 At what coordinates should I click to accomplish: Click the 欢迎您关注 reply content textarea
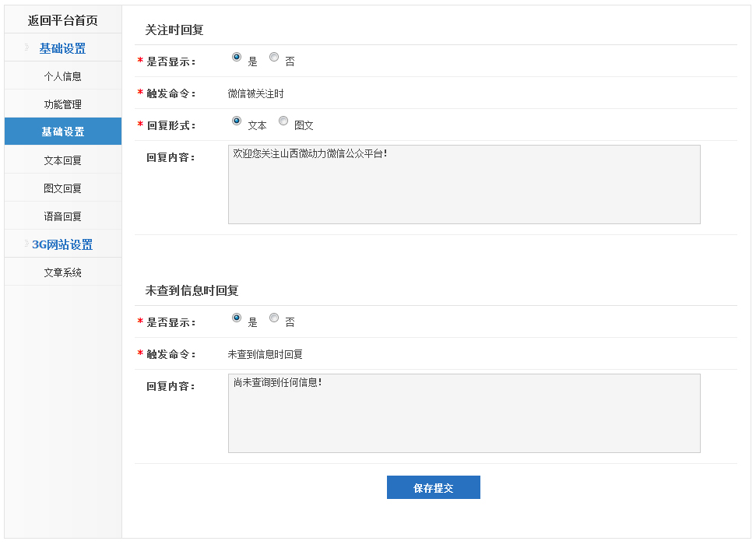[x=464, y=184]
